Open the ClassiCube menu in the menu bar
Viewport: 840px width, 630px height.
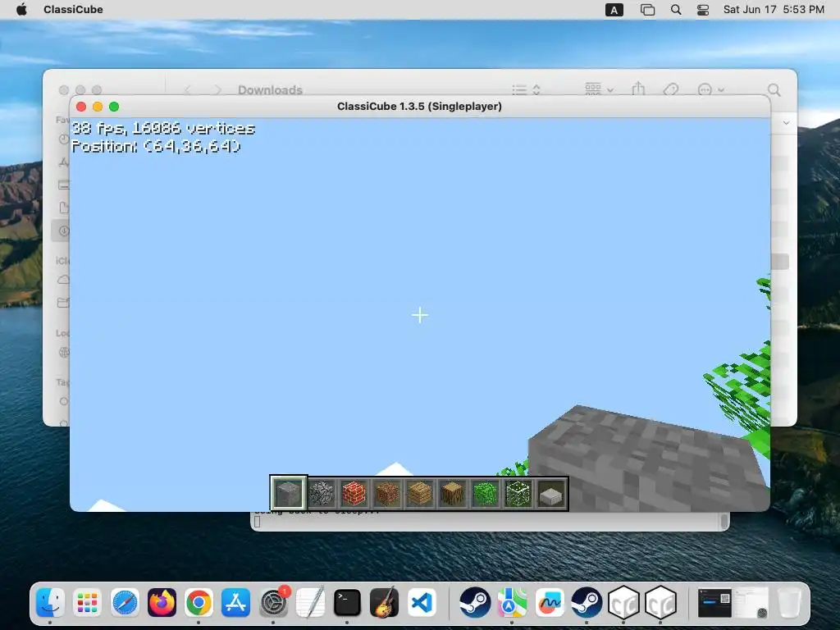tap(73, 10)
